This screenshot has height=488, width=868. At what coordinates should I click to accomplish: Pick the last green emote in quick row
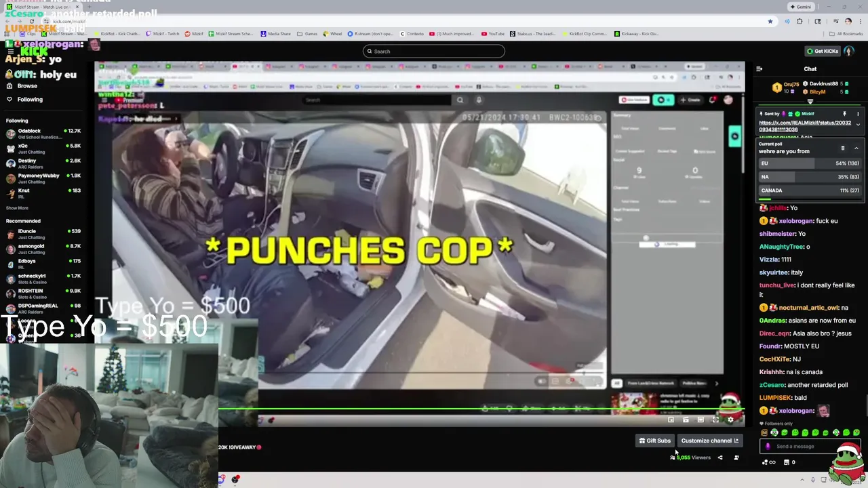[856, 432]
